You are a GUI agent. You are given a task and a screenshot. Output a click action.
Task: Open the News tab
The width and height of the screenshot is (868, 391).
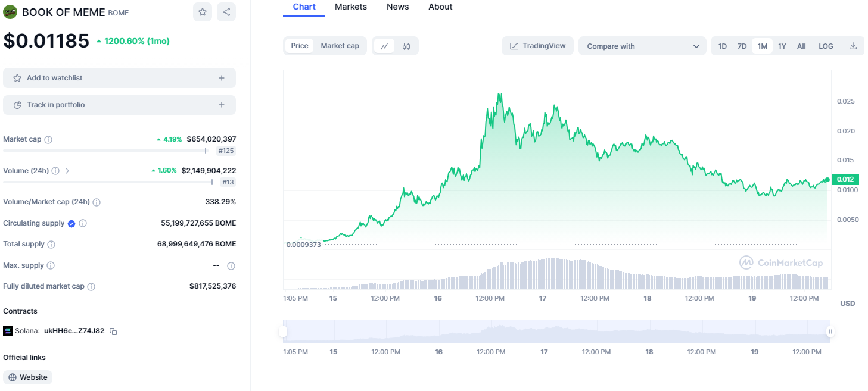[397, 7]
